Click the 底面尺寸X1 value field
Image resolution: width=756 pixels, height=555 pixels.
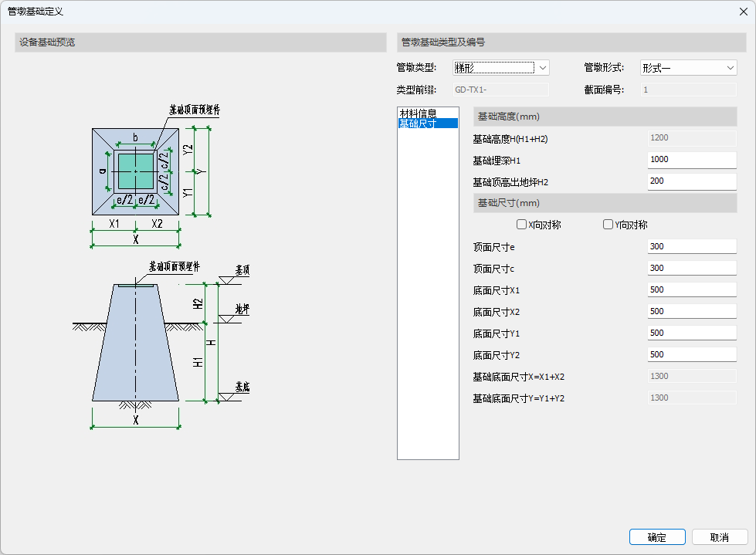click(692, 289)
